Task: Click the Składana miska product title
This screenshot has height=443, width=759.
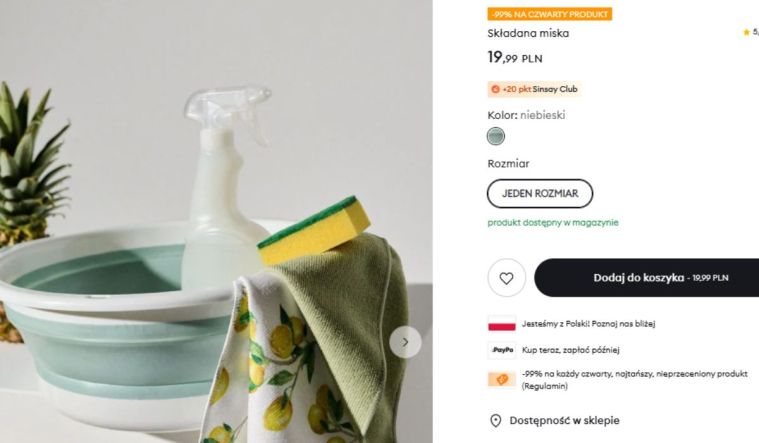Action: pyautogui.click(x=528, y=33)
